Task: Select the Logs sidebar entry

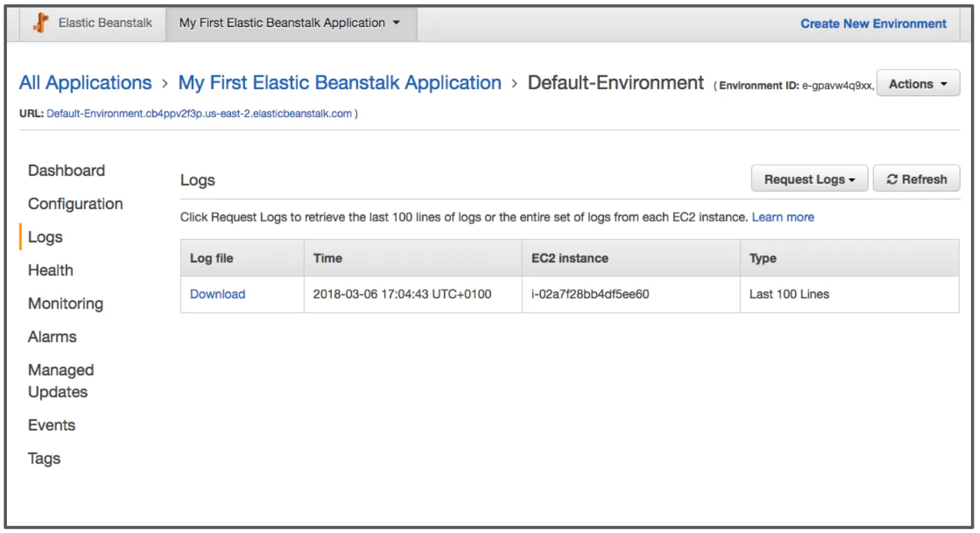Action: coord(46,237)
